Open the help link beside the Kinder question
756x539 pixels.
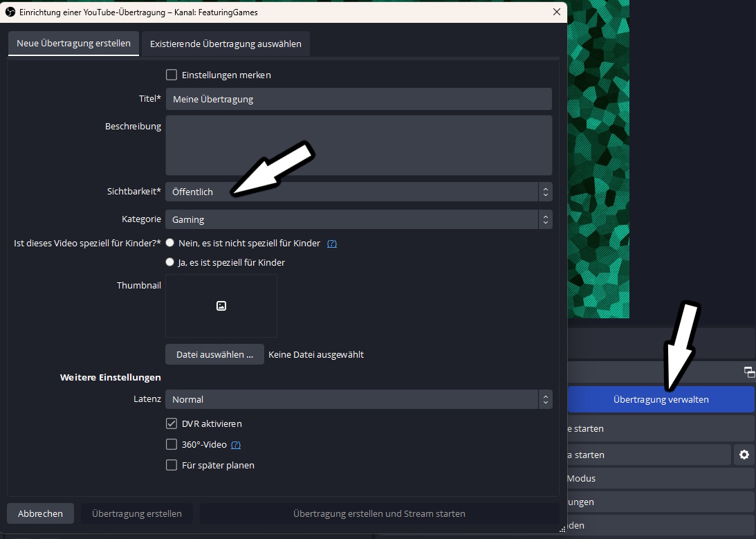pos(332,244)
